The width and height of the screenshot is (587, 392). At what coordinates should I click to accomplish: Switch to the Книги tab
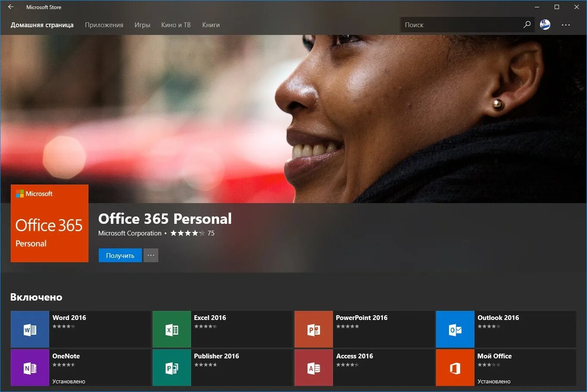point(211,25)
